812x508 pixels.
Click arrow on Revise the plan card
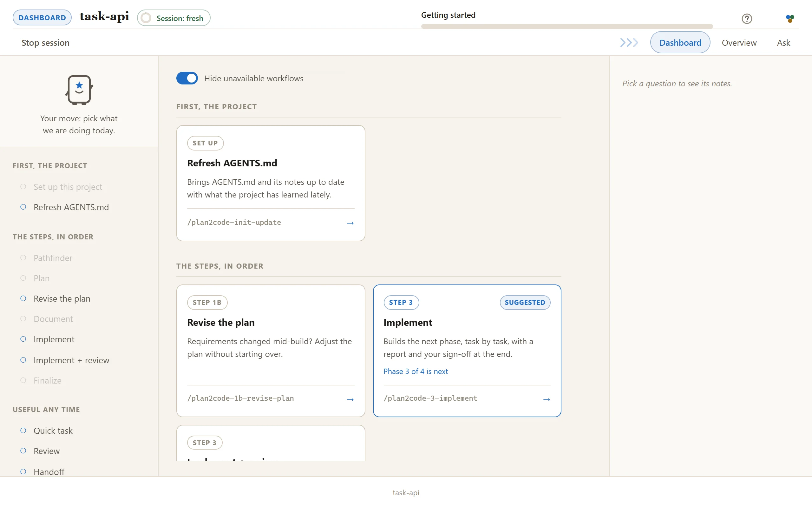coord(350,399)
